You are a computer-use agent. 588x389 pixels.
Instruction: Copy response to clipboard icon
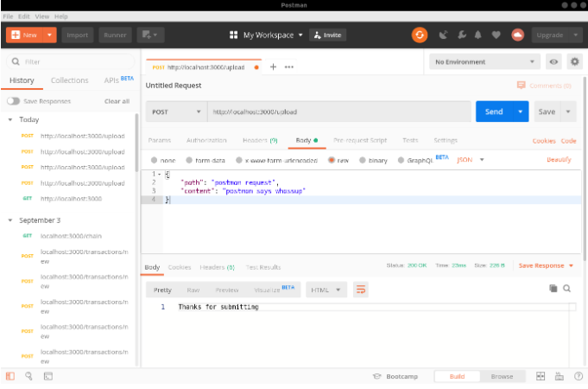pyautogui.click(x=553, y=288)
